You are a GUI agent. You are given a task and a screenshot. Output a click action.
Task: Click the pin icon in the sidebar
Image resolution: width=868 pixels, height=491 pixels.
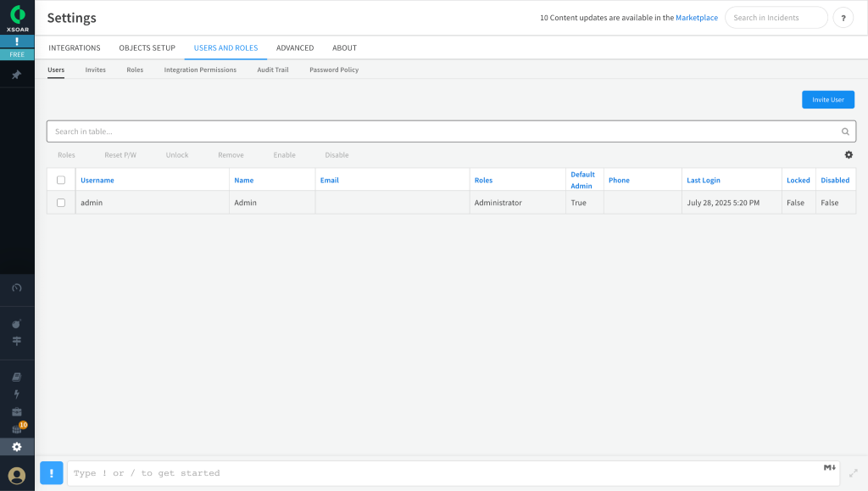tap(17, 74)
